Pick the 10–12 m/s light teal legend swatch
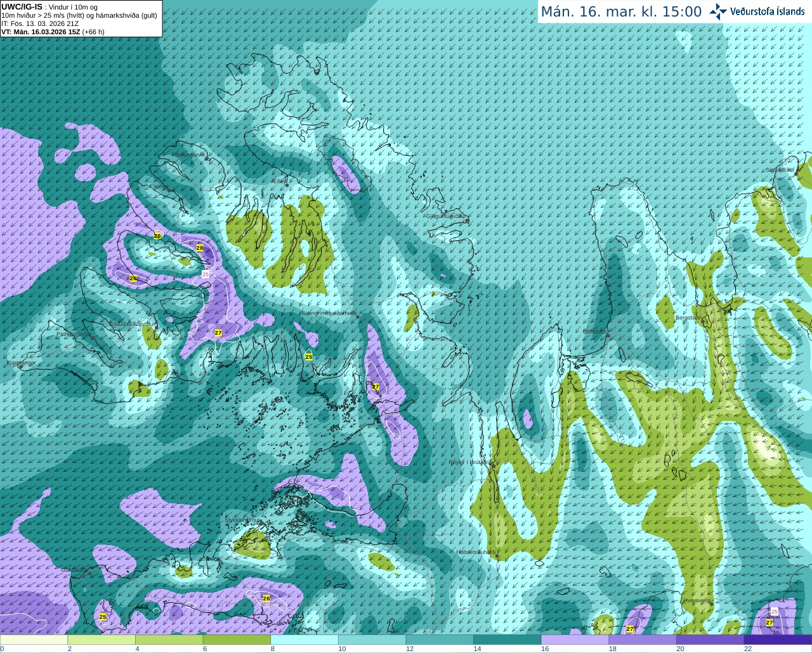 (372, 640)
